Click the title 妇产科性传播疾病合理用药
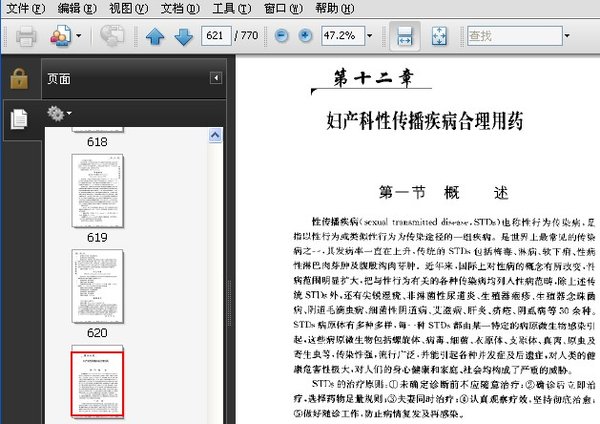 point(425,121)
